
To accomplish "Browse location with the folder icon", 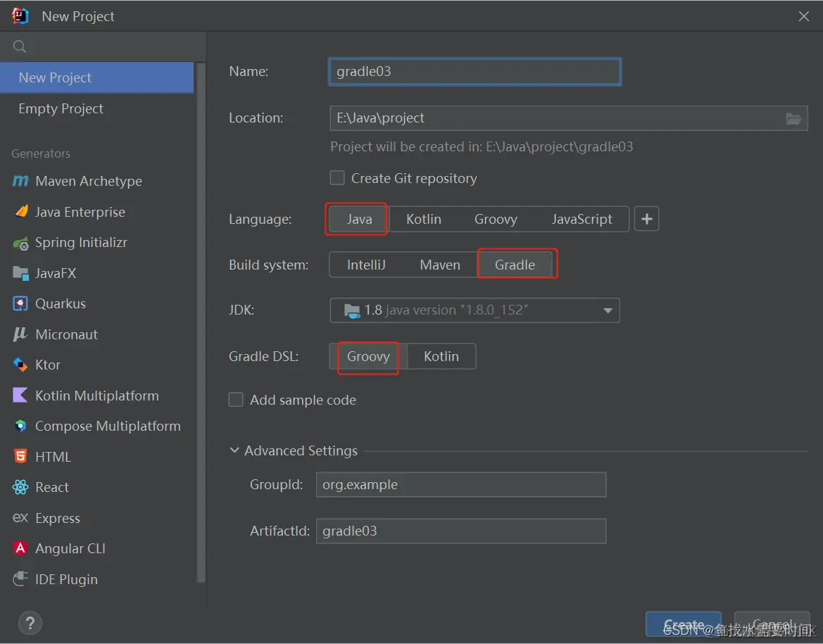I will click(793, 119).
